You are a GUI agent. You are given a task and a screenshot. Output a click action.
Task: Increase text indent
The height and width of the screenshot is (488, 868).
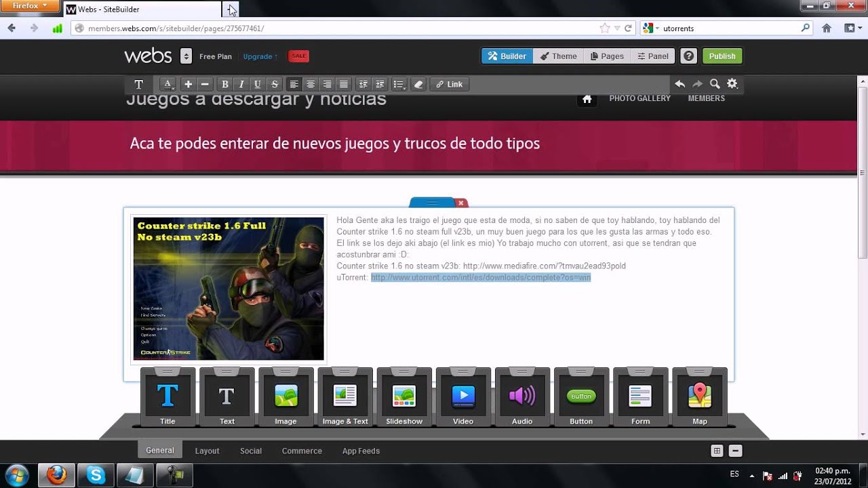coord(380,84)
